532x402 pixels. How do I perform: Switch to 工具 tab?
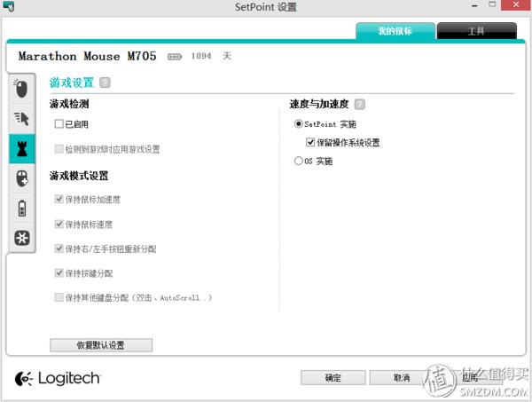(476, 31)
